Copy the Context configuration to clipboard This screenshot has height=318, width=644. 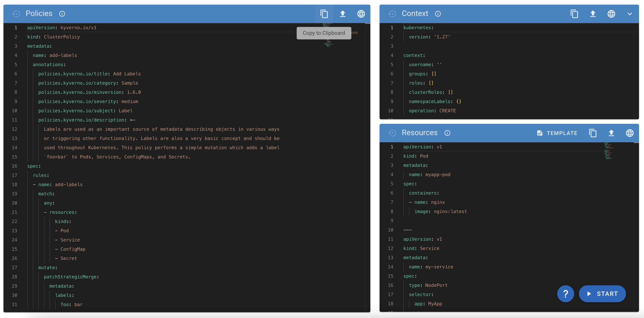pos(574,14)
